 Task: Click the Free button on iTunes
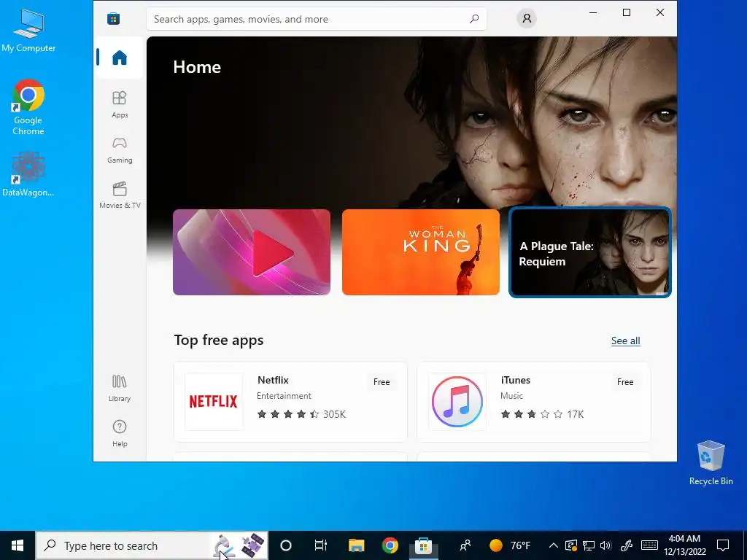(x=625, y=382)
